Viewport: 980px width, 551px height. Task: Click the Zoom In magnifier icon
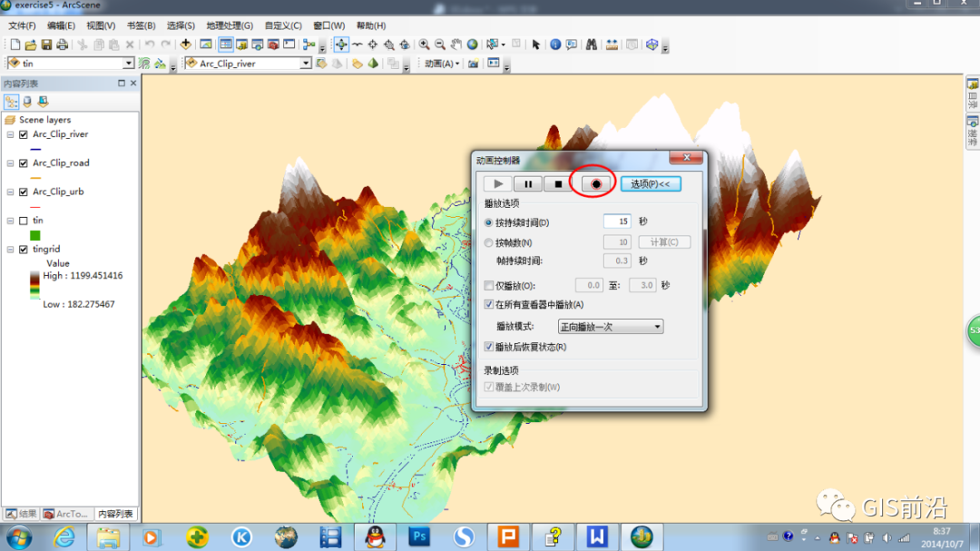(424, 44)
